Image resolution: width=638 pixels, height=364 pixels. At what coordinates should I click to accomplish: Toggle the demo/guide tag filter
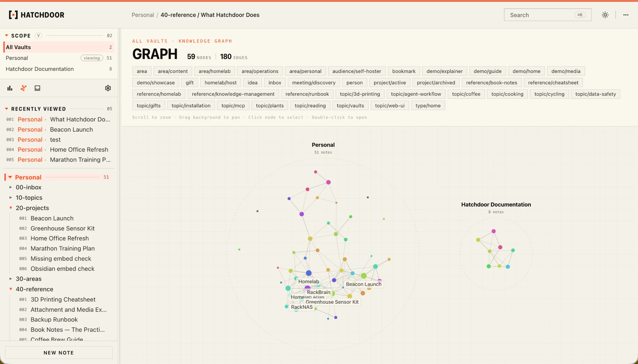pos(487,71)
